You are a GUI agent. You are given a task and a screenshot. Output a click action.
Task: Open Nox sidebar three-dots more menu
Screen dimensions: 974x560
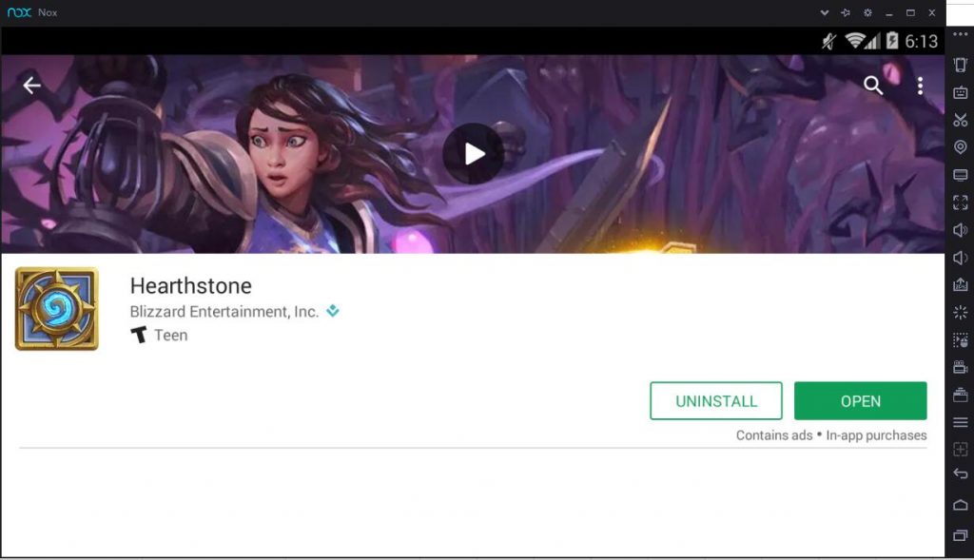click(x=961, y=35)
